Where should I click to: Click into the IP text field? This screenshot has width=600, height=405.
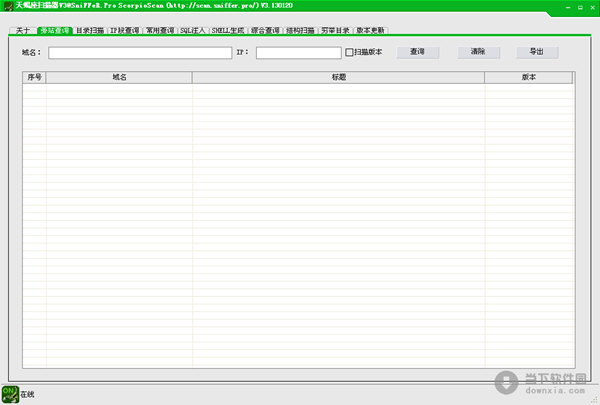[297, 52]
